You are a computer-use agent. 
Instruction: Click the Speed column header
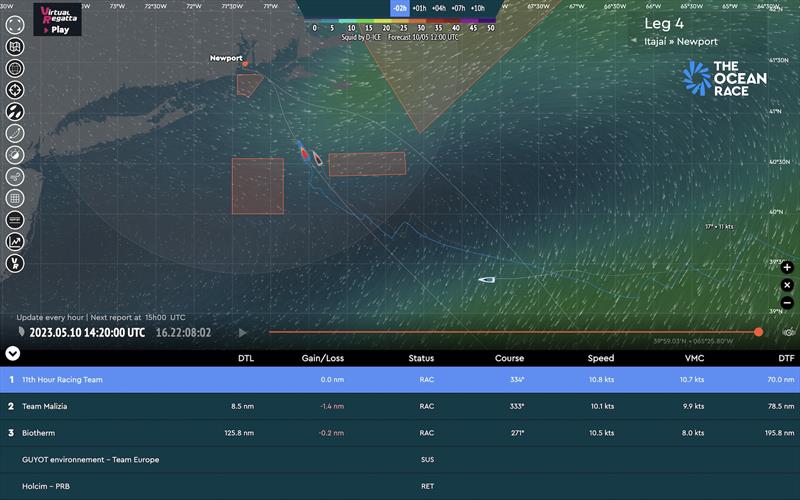[601, 358]
